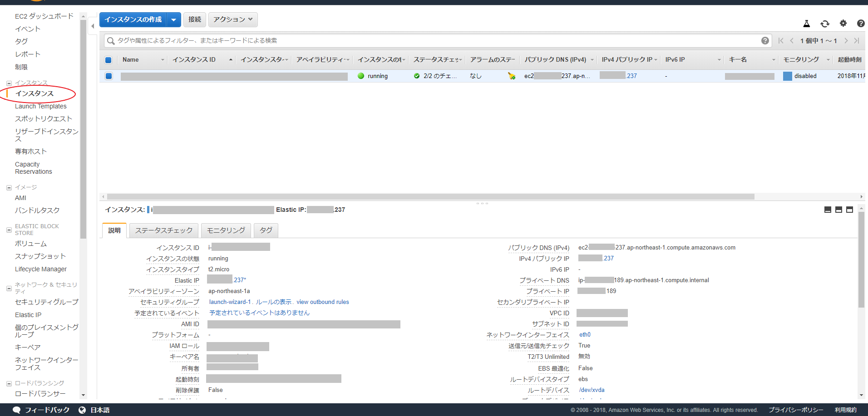Refresh the instances list
Viewport: 868px width, 416px height.
coord(825,24)
